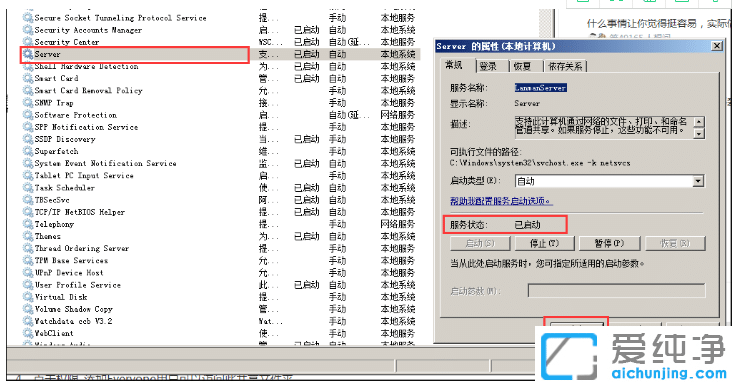Select the Server service gear icon
Viewport: 735px width, 386px height.
click(28, 54)
